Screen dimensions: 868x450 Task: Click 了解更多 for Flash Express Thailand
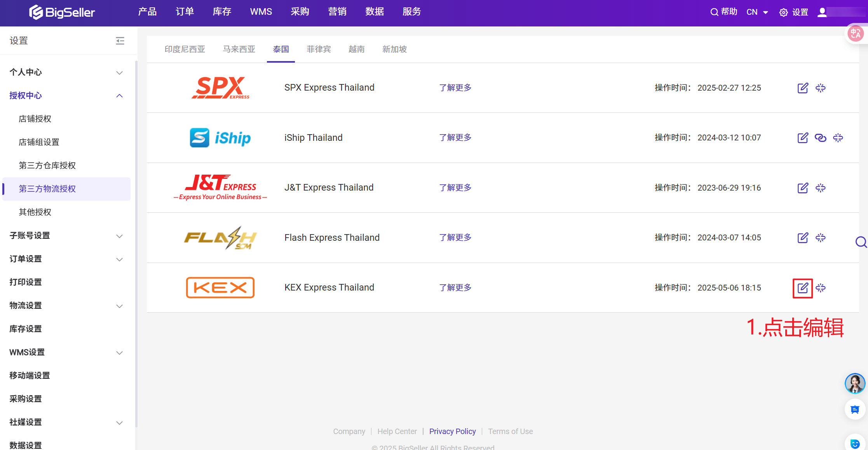pyautogui.click(x=455, y=238)
